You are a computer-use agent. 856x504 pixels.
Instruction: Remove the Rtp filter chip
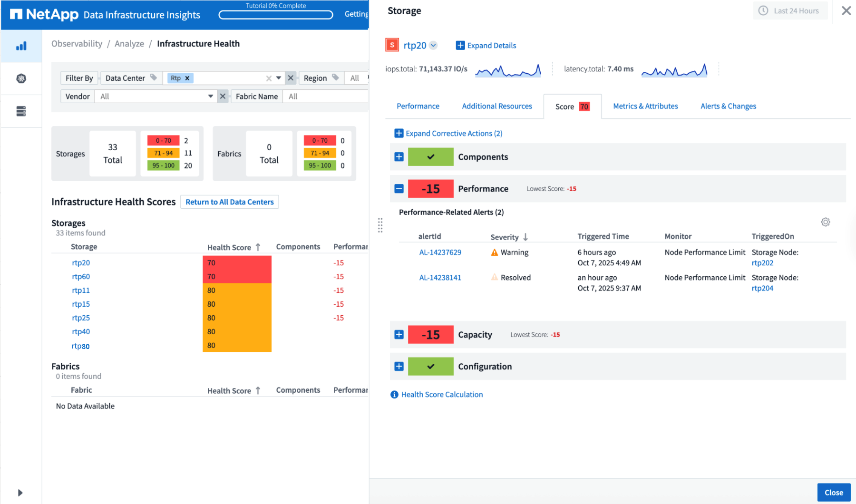coord(187,78)
